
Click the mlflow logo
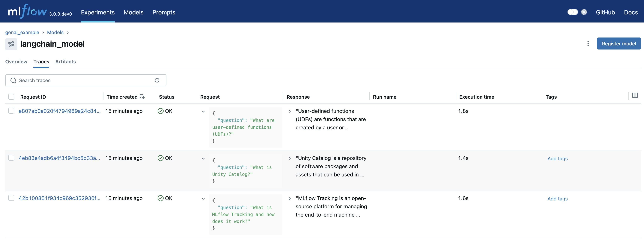pyautogui.click(x=28, y=11)
